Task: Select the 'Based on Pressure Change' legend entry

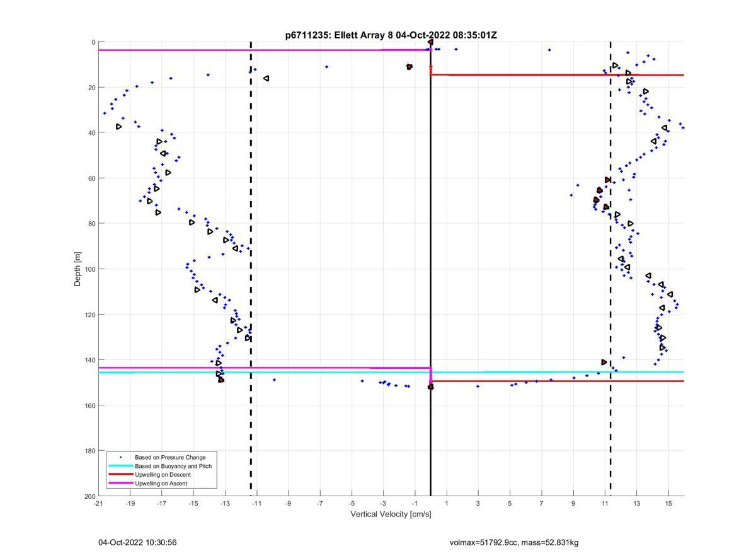Action: (170, 457)
